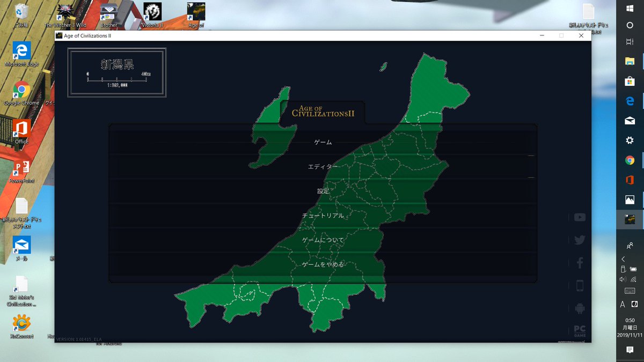Open the Wi-Fi network icon in the tray
Image resolution: width=644 pixels, height=362 pixels.
click(x=634, y=279)
